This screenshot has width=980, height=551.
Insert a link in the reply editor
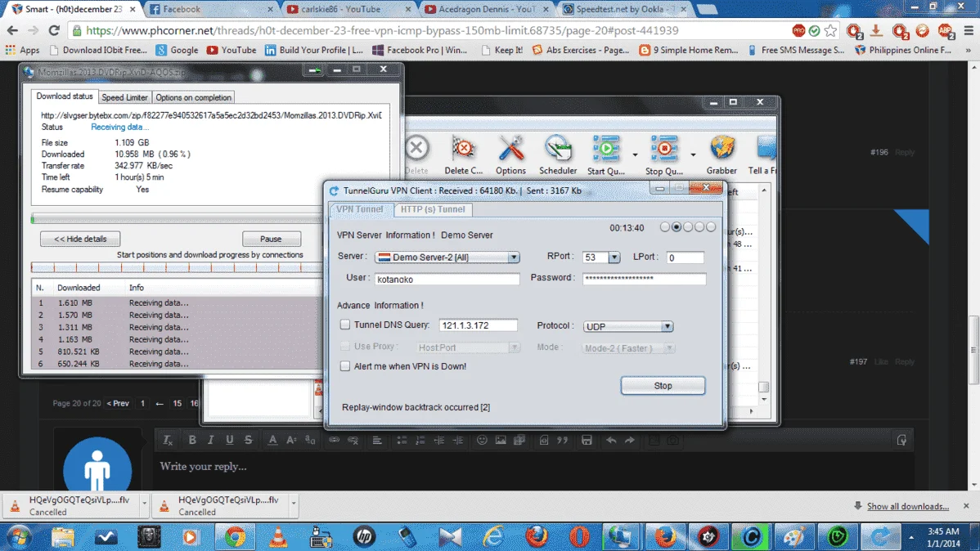tap(335, 440)
